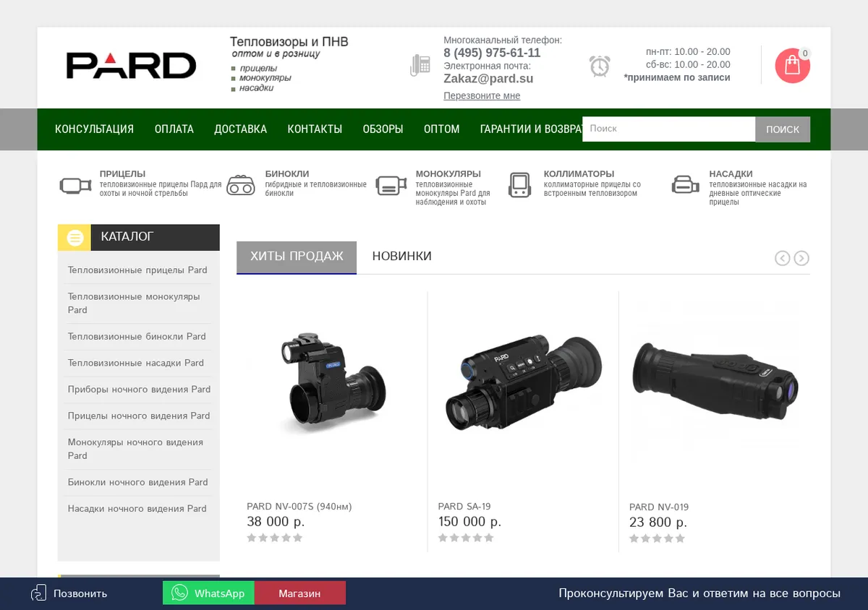
Task: Open the PARD SA-19 product image
Action: click(523, 383)
